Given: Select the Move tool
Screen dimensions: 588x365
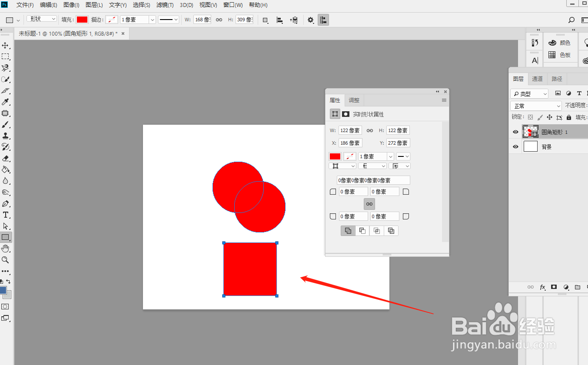Looking at the screenshot, I should pos(6,45).
